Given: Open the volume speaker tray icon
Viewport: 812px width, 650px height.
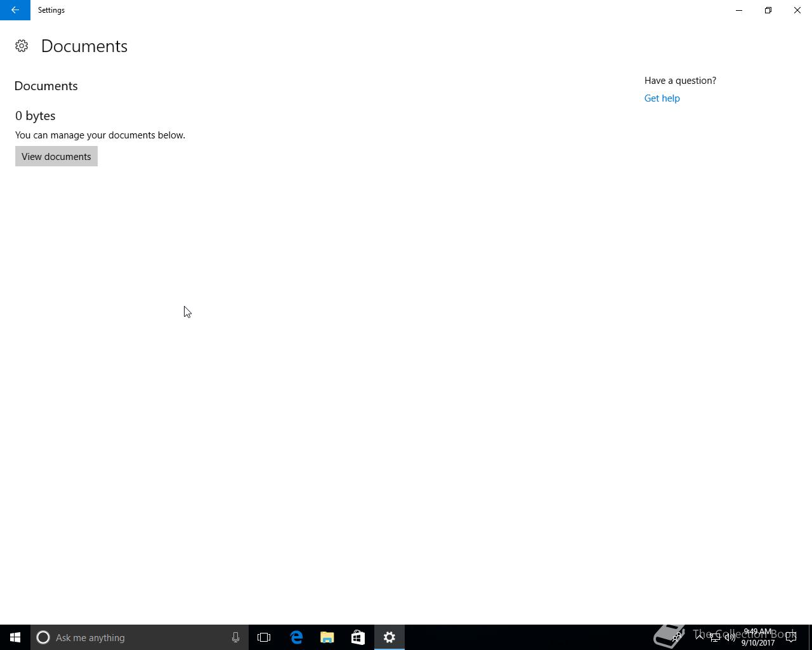Looking at the screenshot, I should coord(730,637).
